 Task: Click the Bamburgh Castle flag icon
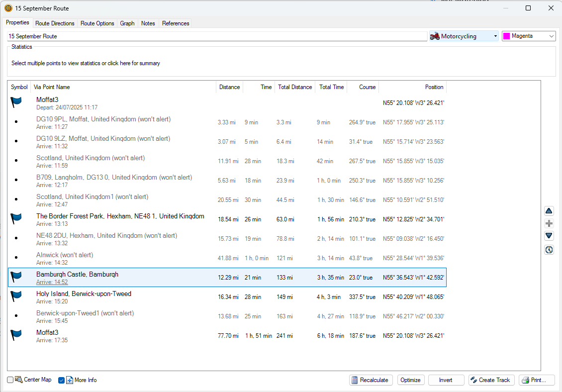16,277
